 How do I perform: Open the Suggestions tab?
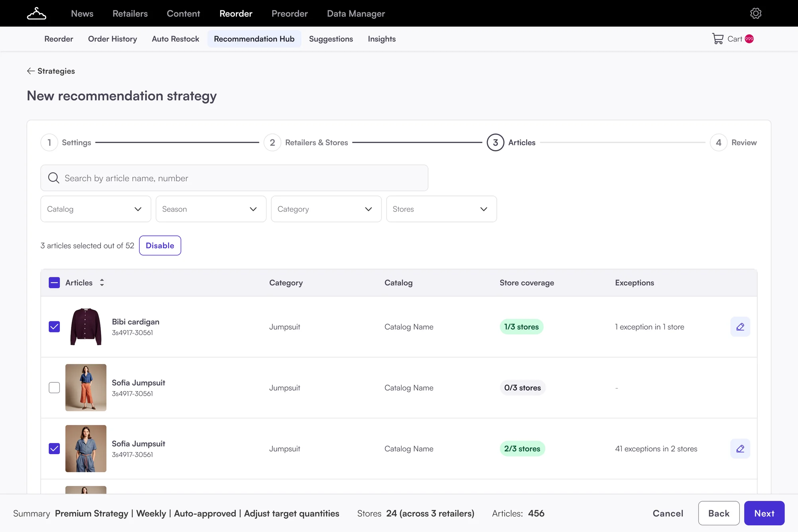point(331,39)
